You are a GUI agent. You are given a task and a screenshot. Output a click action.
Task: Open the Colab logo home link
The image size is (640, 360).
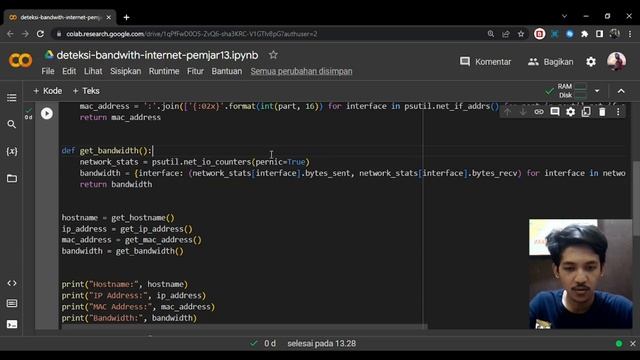click(x=20, y=61)
